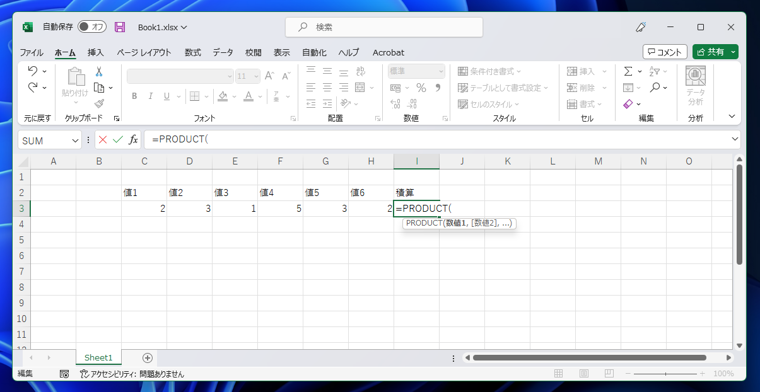Switch to Page Layout view in status bar

pos(584,374)
